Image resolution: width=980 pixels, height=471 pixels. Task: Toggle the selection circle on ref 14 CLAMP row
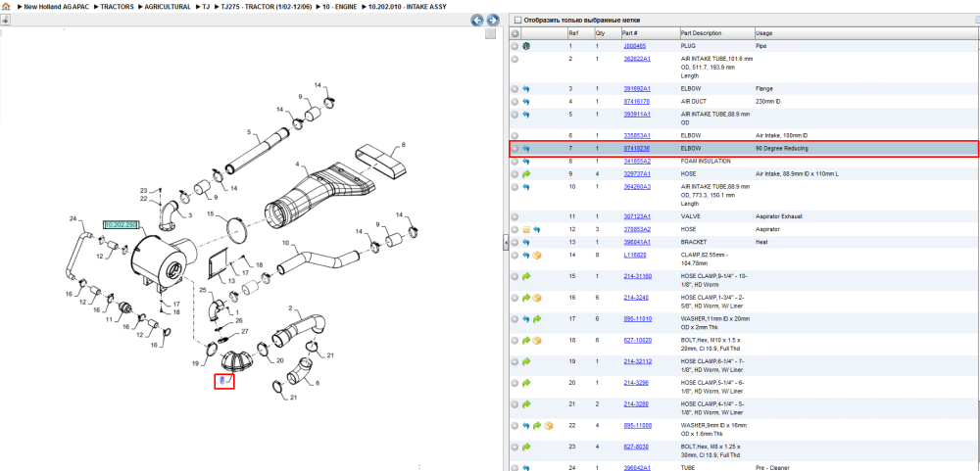point(514,255)
